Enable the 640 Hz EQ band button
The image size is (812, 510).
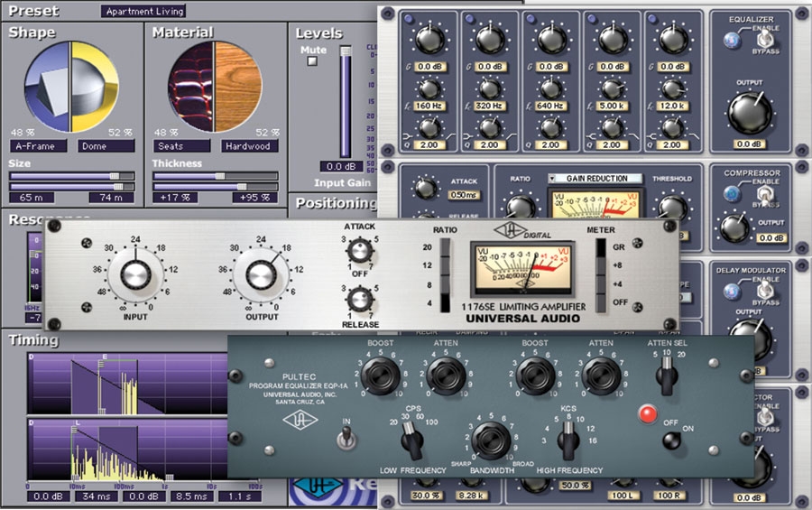(531, 19)
